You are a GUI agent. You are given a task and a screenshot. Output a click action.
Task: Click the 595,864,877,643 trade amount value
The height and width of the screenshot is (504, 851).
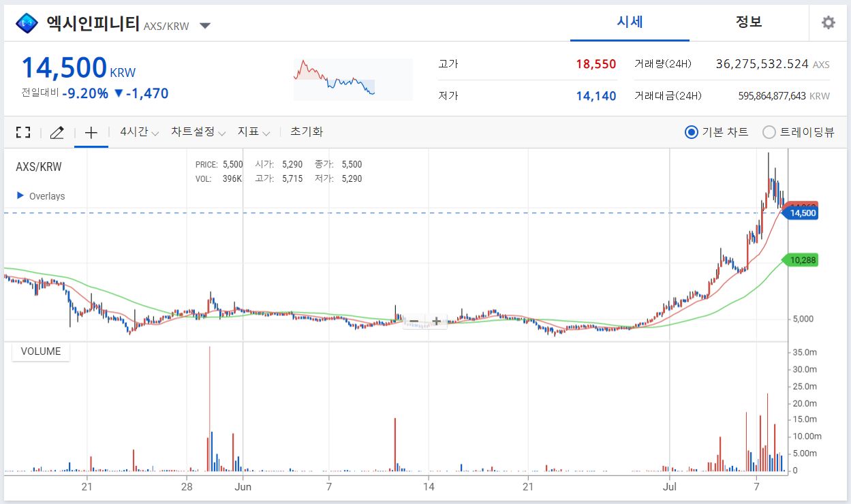pyautogui.click(x=772, y=96)
